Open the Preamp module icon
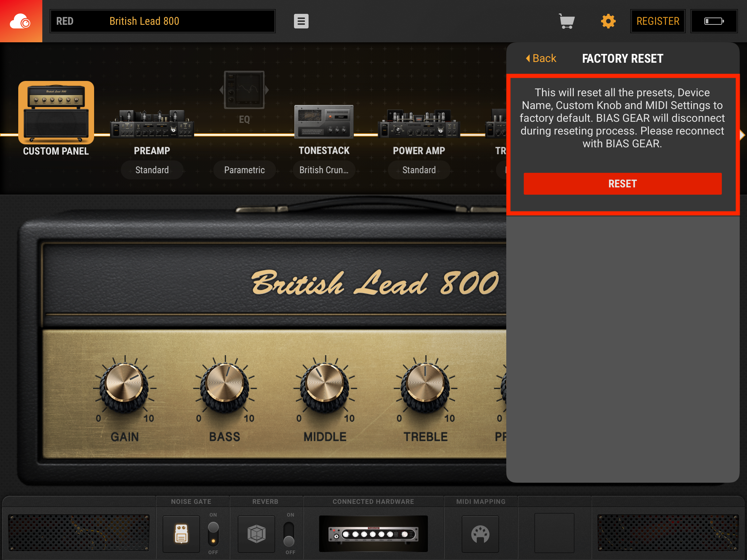This screenshot has height=560, width=747. point(152,124)
